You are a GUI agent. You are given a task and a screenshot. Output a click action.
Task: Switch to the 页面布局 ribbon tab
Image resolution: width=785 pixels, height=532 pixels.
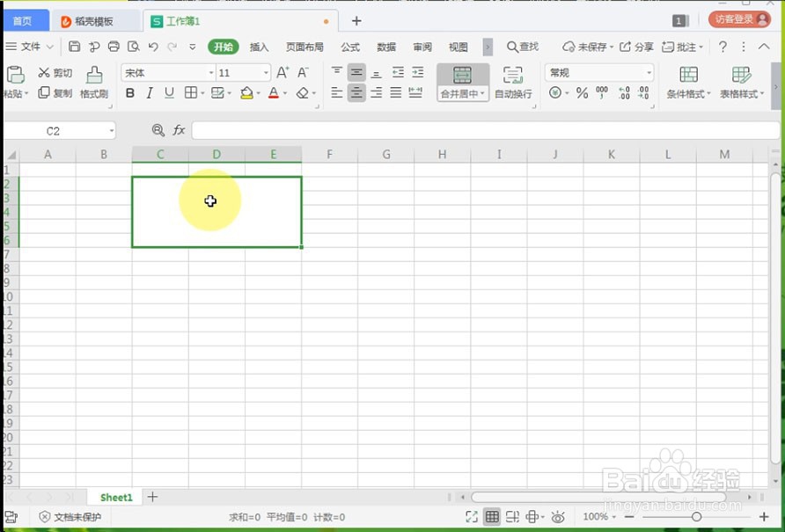tap(304, 47)
